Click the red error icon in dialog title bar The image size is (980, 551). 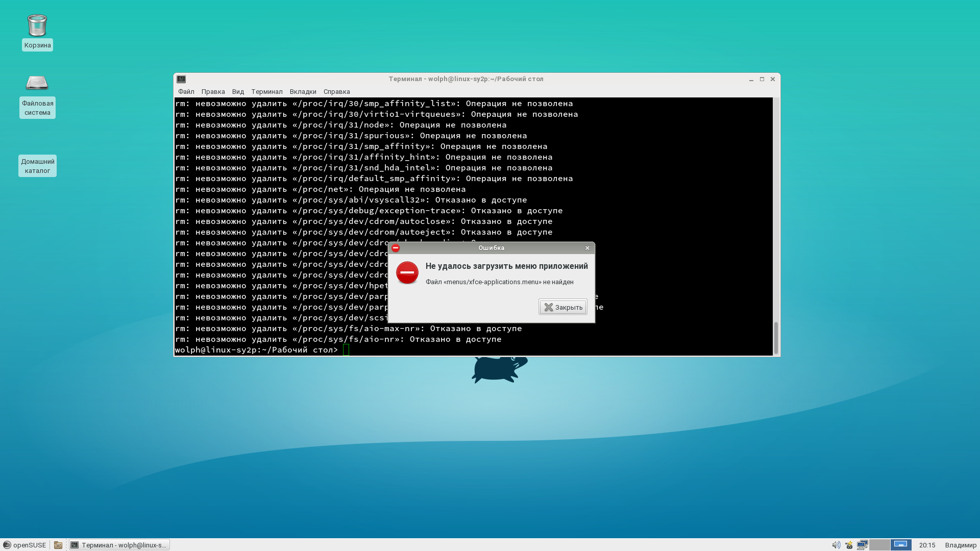396,248
